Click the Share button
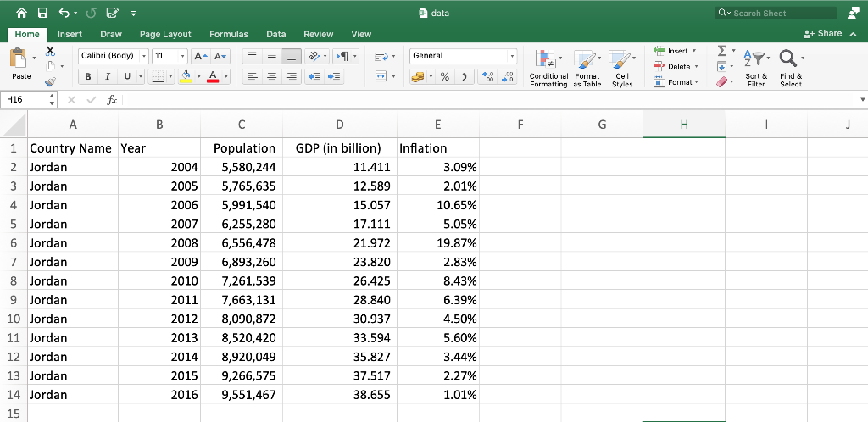Viewport: 868px width, 422px height. [822, 34]
